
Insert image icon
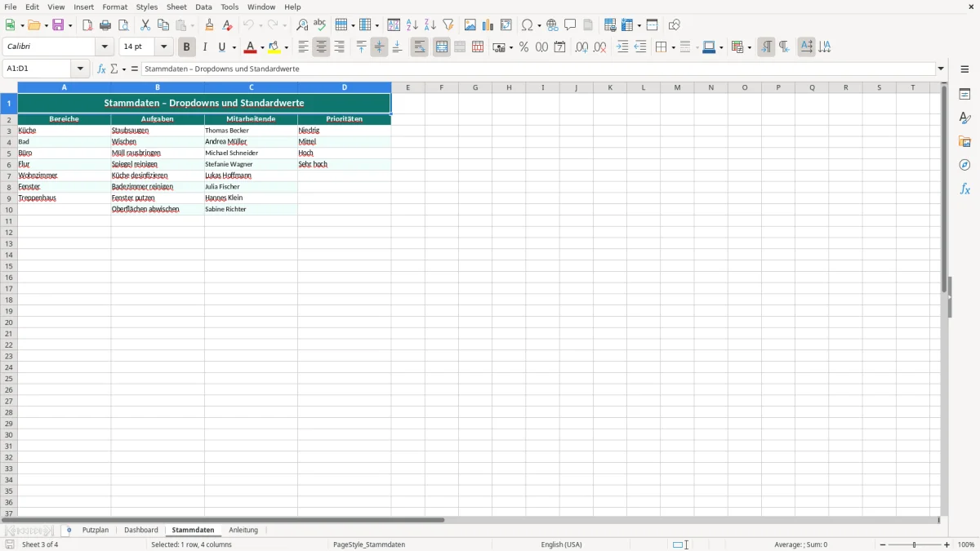pos(470,25)
